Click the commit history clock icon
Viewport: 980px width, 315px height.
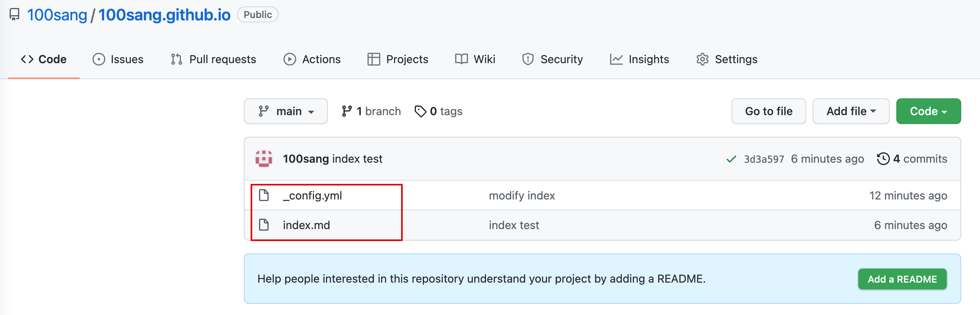[x=883, y=159]
